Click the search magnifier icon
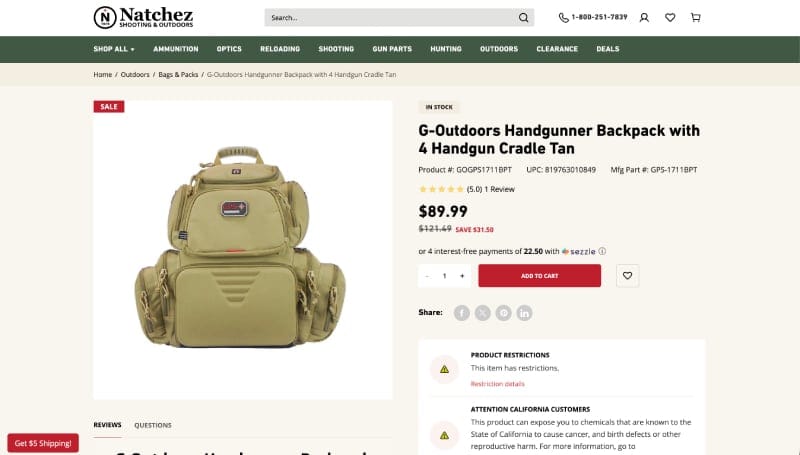Viewport: 800px width, 455px height. 523,18
